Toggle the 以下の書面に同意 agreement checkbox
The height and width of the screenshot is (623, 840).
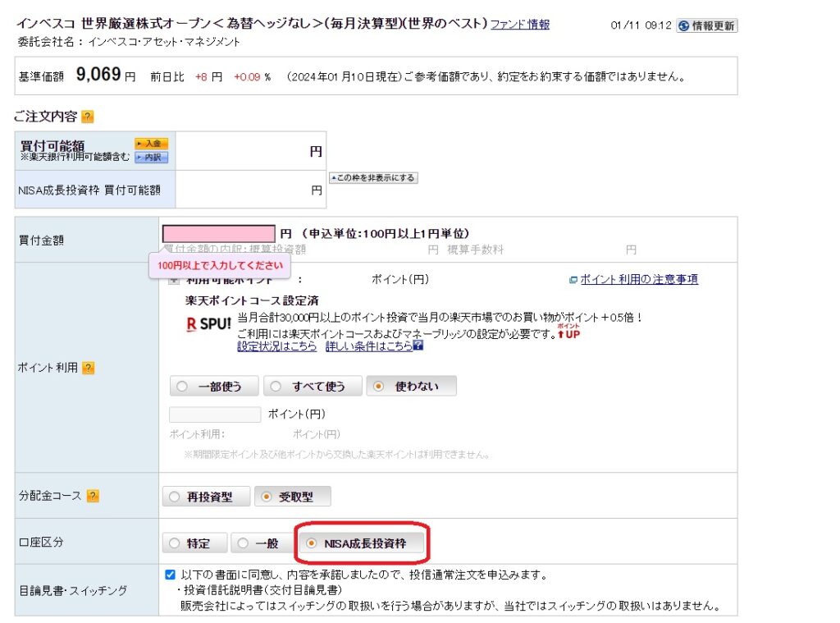pos(171,575)
